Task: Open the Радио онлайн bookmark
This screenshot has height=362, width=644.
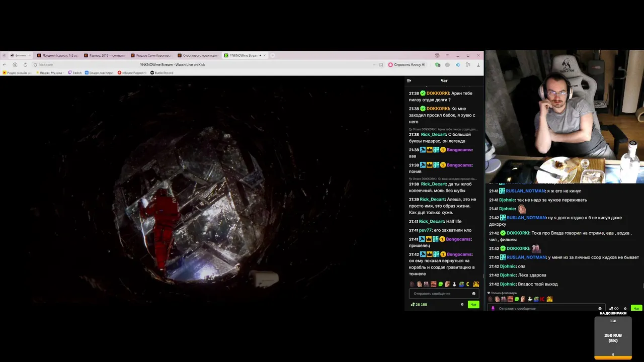Action: pyautogui.click(x=17, y=73)
